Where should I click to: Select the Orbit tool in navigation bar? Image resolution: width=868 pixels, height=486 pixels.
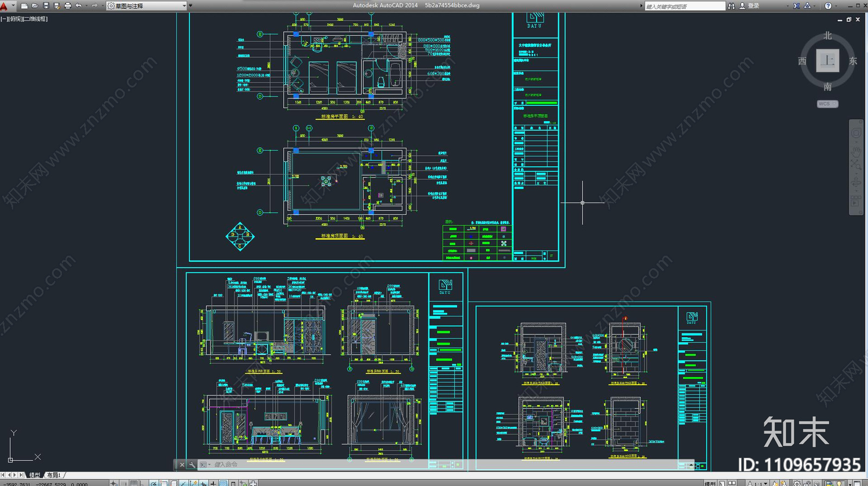click(856, 182)
